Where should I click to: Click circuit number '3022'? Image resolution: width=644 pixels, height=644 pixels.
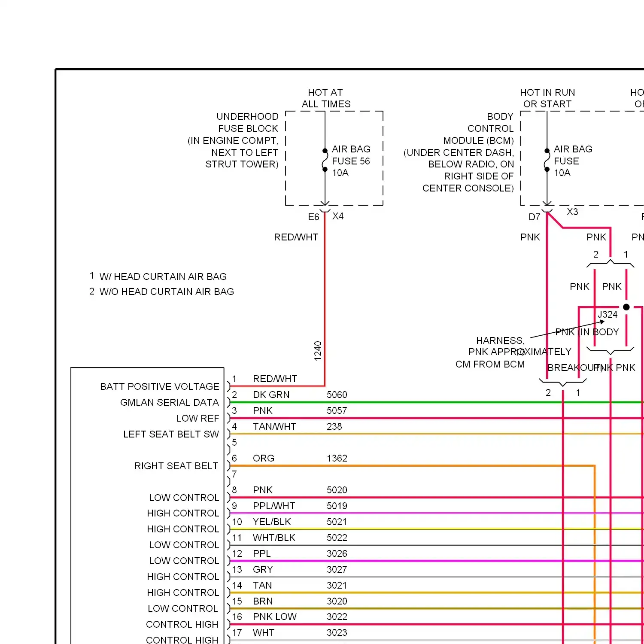click(x=337, y=617)
